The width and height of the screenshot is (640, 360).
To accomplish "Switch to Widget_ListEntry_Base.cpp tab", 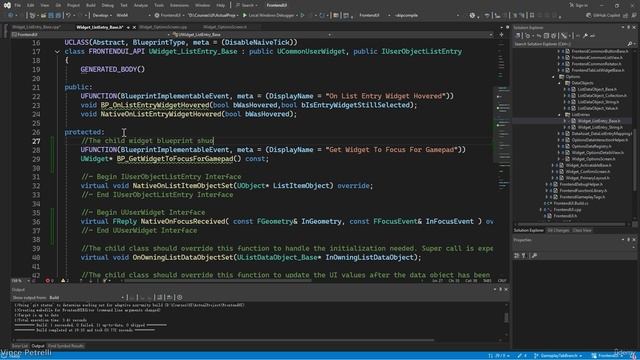I will click(x=36, y=27).
